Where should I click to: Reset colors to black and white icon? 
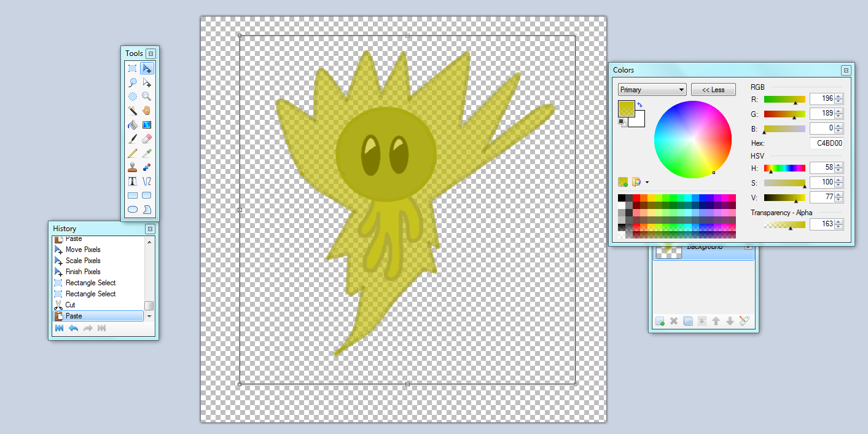coord(622,122)
